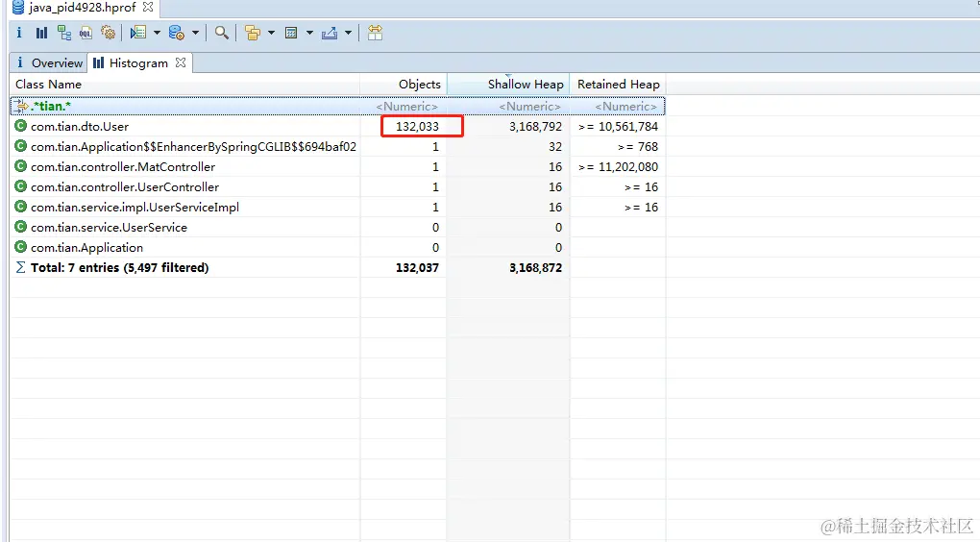Click retained heap value >= 11,202,080
This screenshot has height=542, width=980.
point(618,167)
